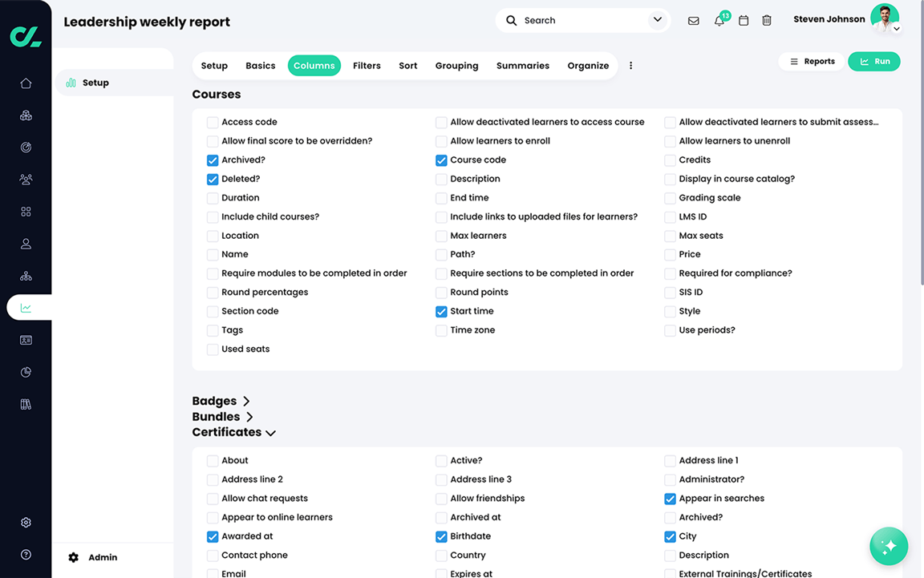This screenshot has width=924, height=578.
Task: Uncheck the Appear in searches checkbox
Action: pos(670,499)
